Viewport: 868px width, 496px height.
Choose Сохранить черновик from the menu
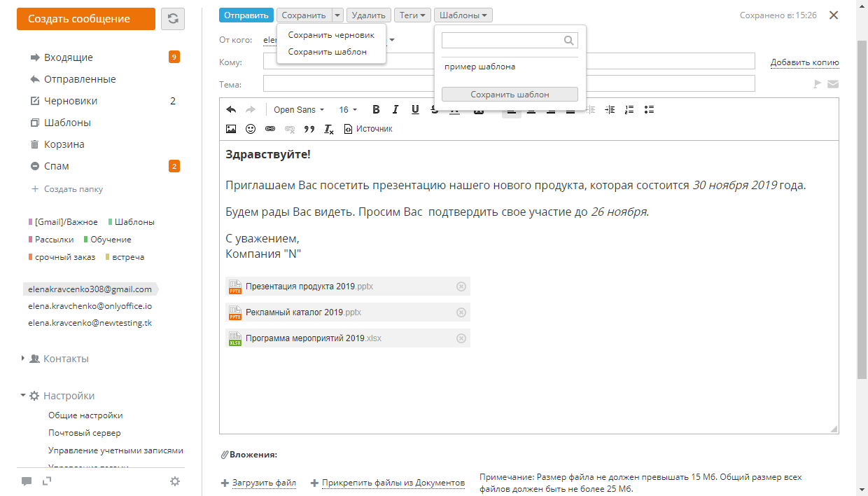click(x=331, y=35)
